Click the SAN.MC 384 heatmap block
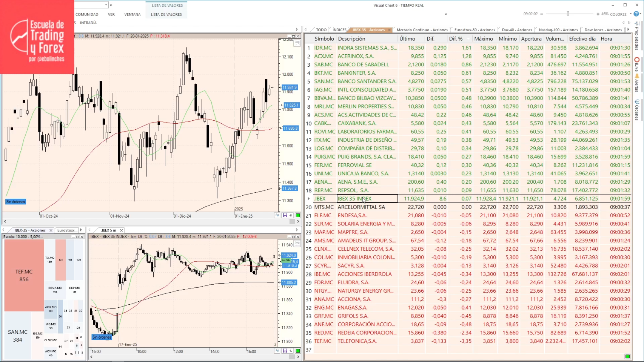The image size is (644, 362). (x=18, y=336)
